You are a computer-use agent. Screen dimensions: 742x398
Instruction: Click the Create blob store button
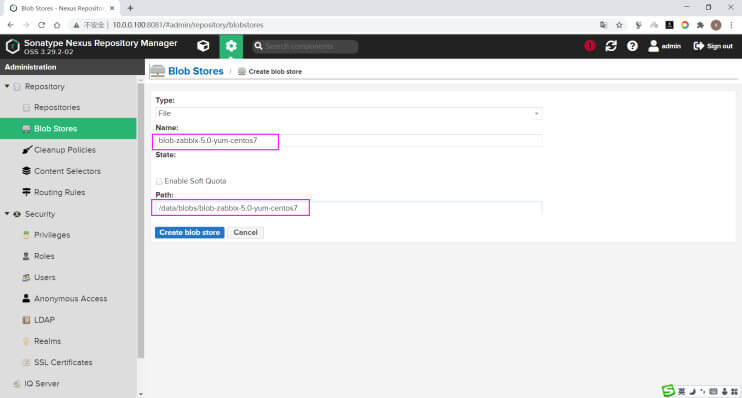coord(189,232)
